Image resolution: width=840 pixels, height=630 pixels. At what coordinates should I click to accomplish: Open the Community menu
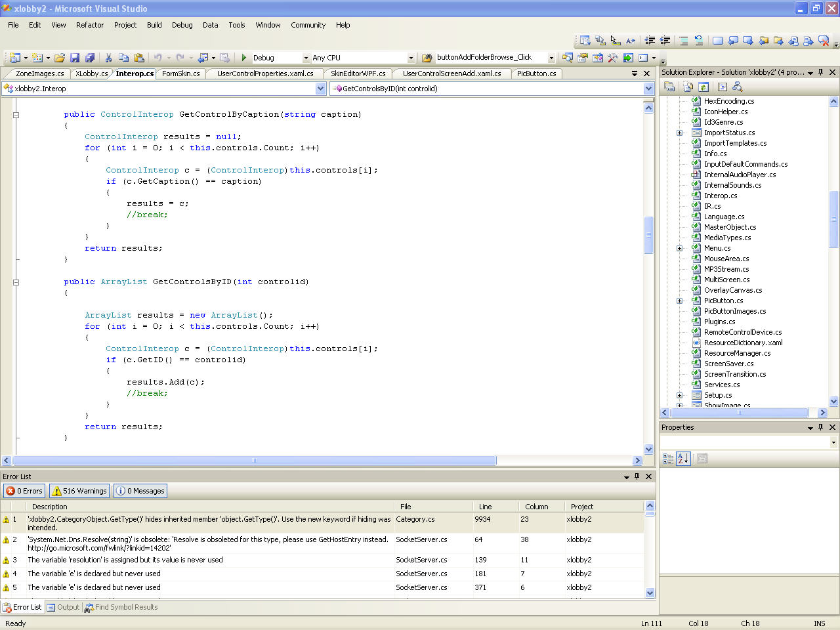[308, 25]
